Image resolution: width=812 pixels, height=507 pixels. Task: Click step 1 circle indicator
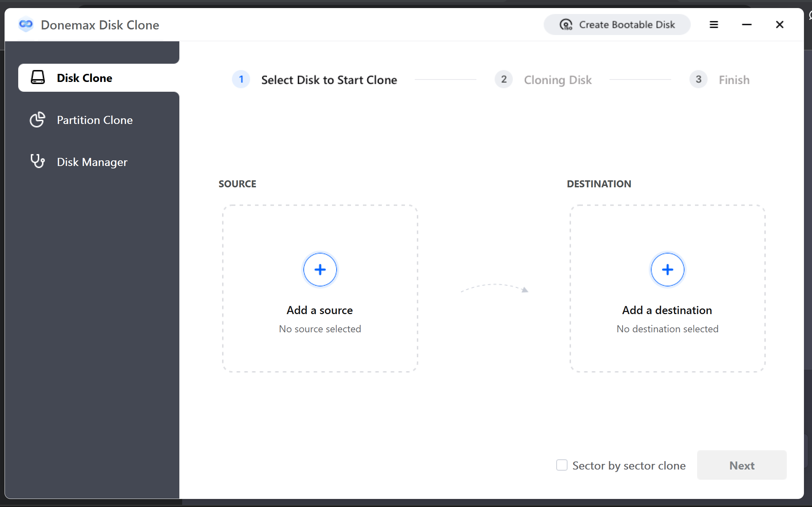coord(241,79)
